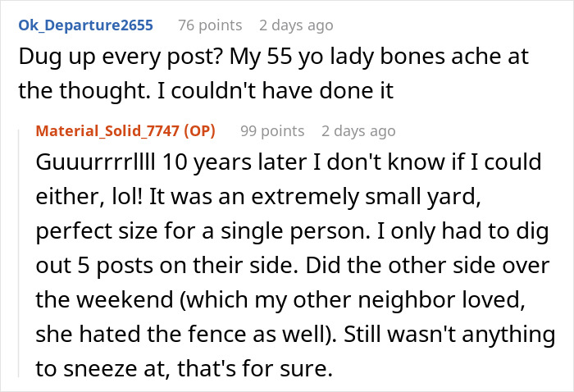
Task: Click the 76 points score
Action: pos(209,25)
